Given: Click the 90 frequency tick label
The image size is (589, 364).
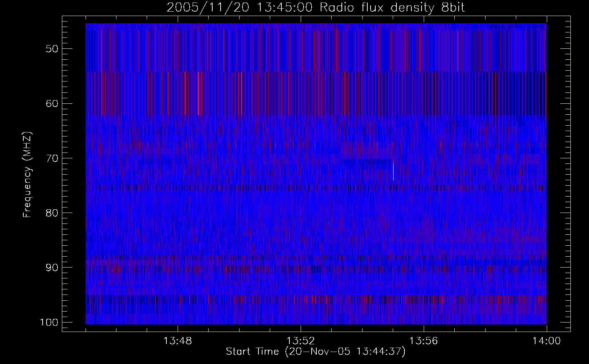Looking at the screenshot, I should [x=52, y=268].
